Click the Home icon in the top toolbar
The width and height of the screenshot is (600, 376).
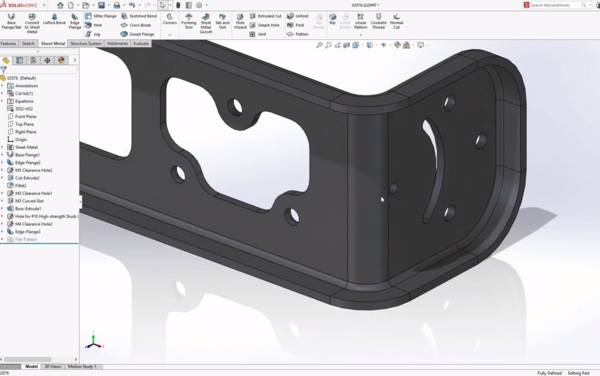pos(60,5)
